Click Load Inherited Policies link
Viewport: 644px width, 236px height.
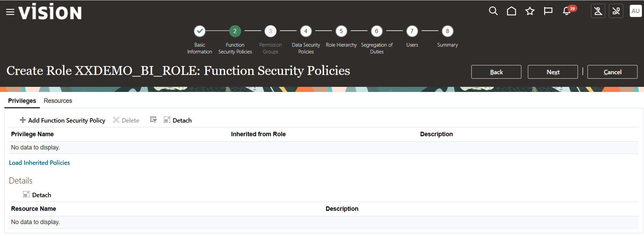[39, 163]
